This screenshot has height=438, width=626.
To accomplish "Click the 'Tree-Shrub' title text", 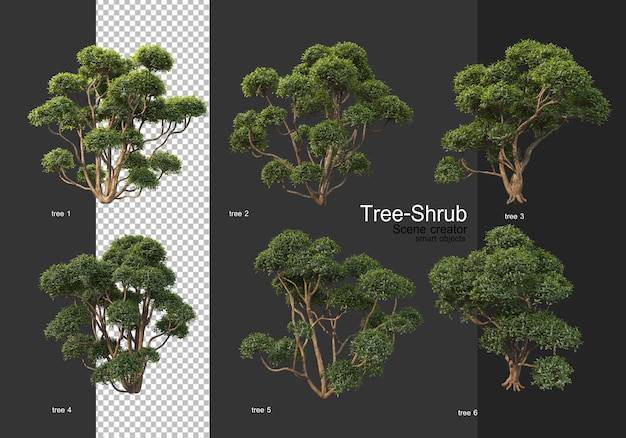I will (413, 214).
